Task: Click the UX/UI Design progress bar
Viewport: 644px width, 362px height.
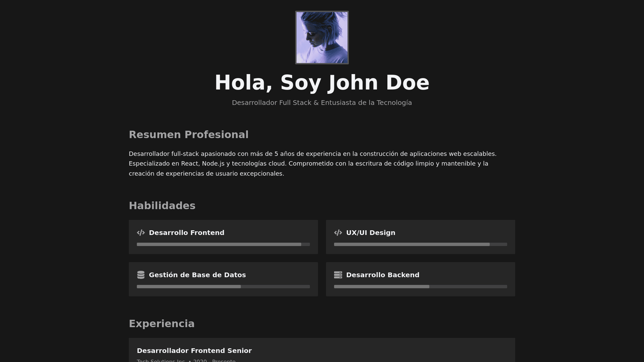Action: pos(420,244)
